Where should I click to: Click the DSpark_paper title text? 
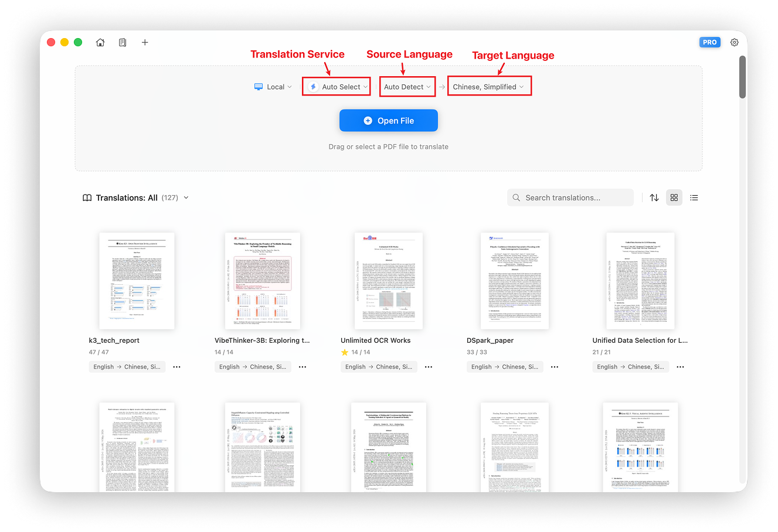pos(490,340)
